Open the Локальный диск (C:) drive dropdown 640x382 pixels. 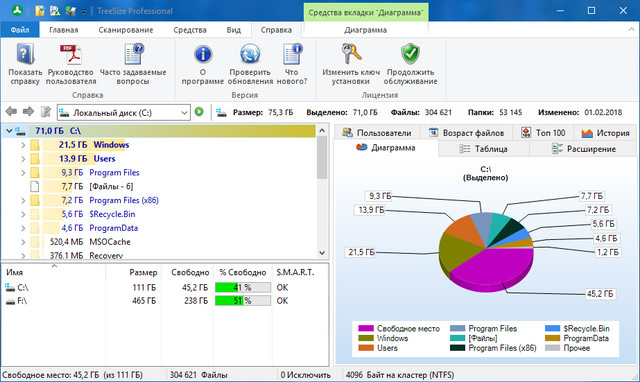tap(184, 113)
